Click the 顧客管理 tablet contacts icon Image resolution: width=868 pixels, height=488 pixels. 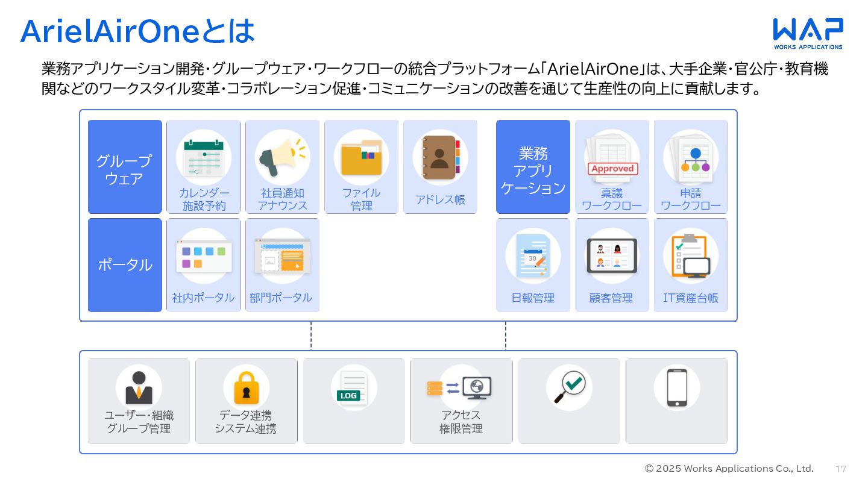point(612,256)
